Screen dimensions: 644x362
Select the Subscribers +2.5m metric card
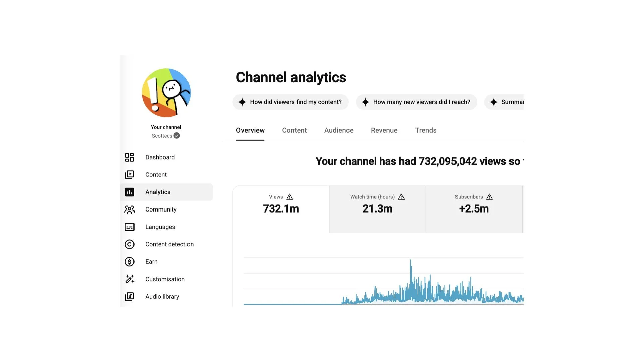[x=474, y=209]
